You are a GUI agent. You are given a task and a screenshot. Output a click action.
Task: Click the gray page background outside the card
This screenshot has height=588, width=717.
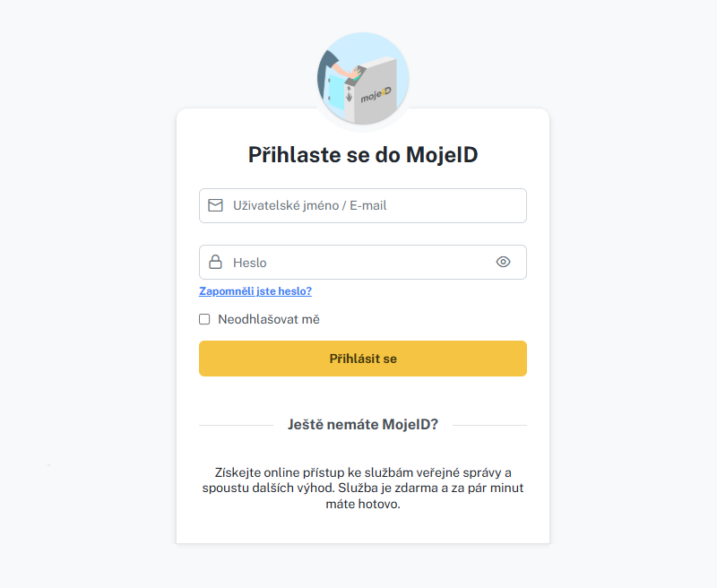pyautogui.click(x=90, y=269)
